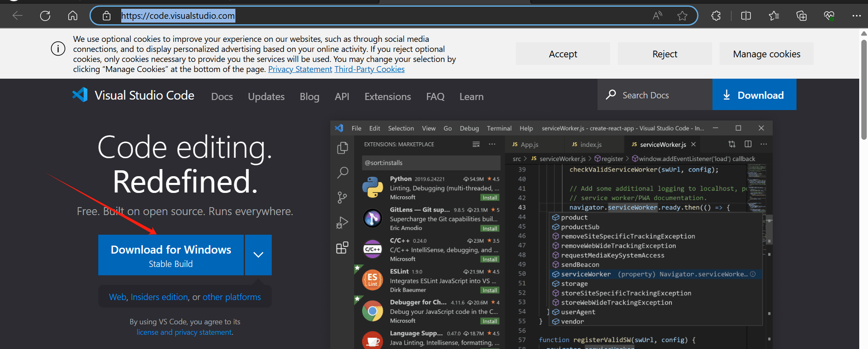Click the Search icon in VS Code activity bar
This screenshot has width=868, height=349.
point(342,172)
